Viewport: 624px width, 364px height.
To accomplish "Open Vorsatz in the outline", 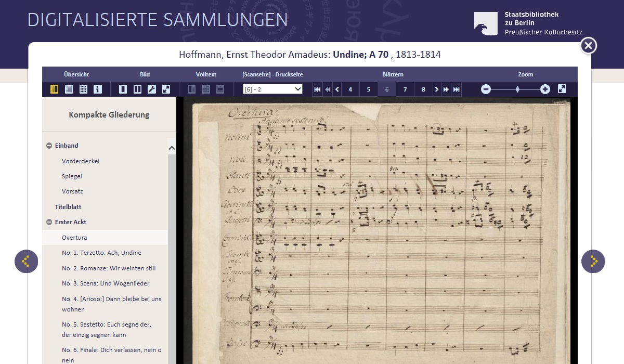I will (x=72, y=191).
